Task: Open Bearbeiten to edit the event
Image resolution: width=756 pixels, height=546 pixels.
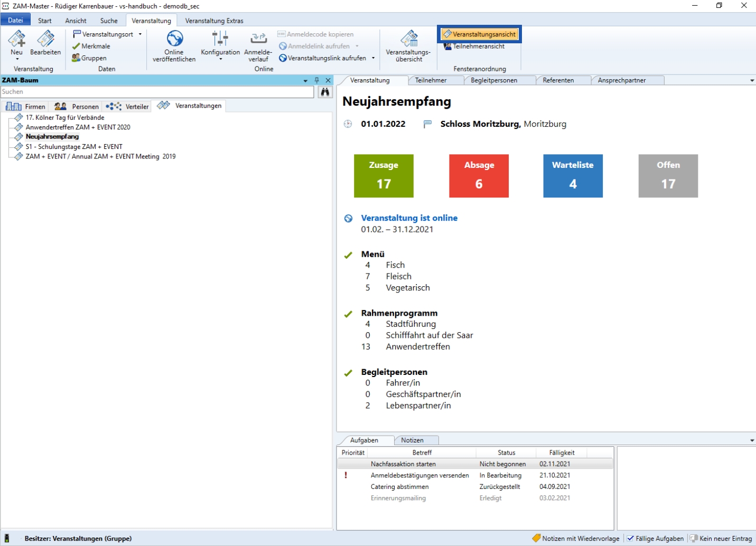Action: [x=45, y=43]
